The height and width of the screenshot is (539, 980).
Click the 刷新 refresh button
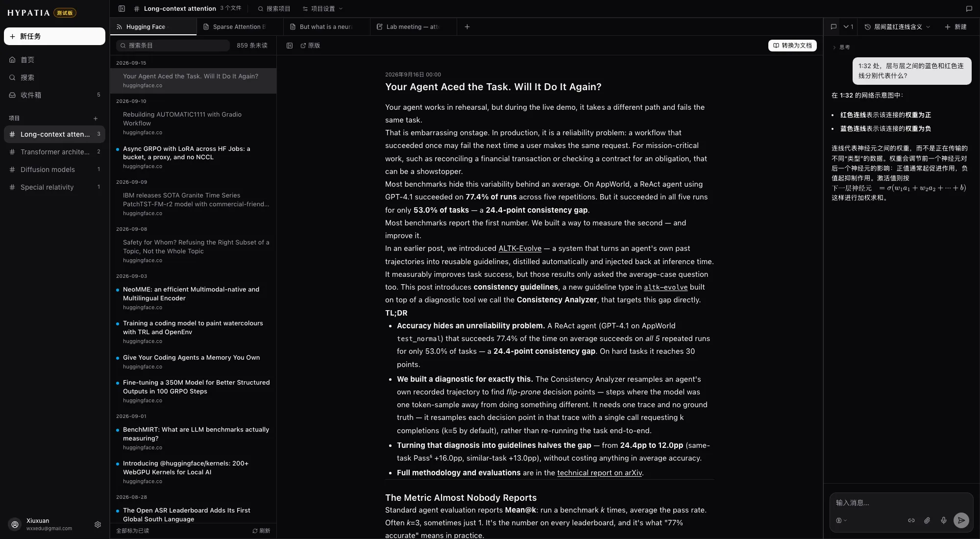click(x=261, y=531)
